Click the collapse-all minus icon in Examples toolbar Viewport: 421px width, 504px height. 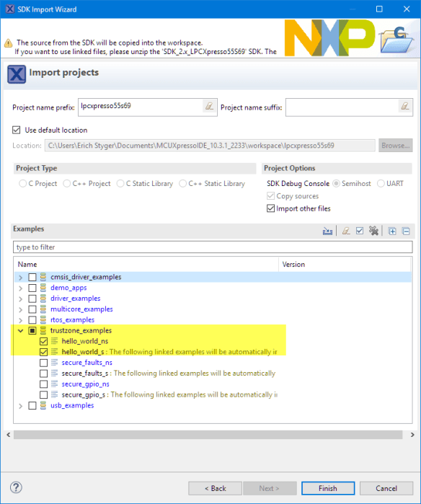coord(406,231)
